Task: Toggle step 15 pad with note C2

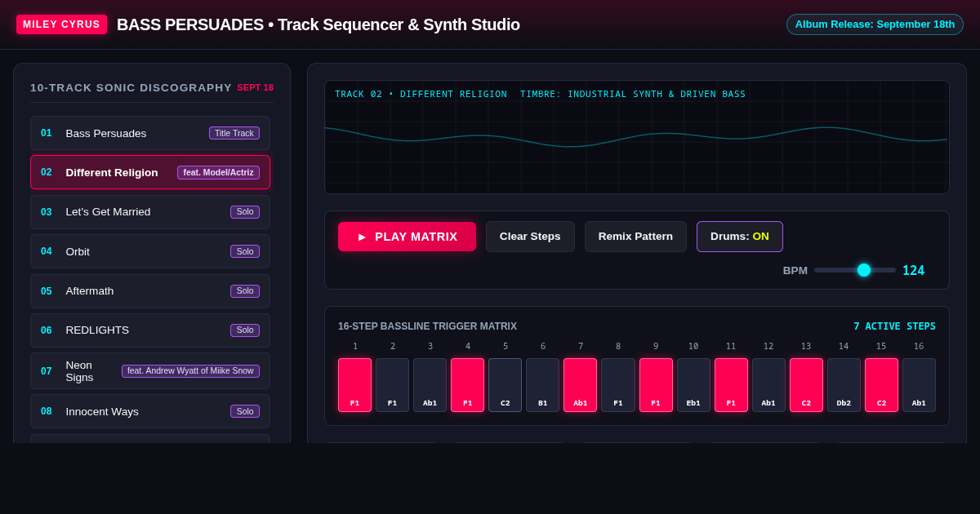Action: coord(881,385)
